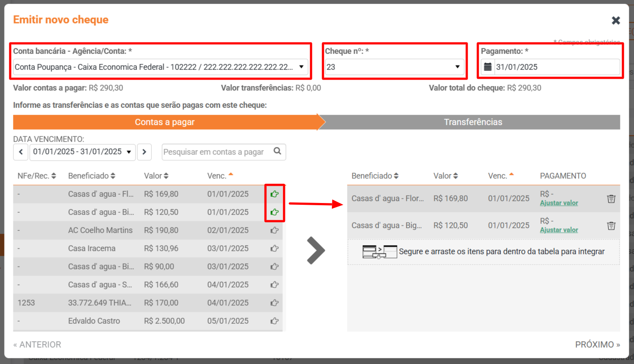
Task: Go to previous date range period
Action: point(21,152)
